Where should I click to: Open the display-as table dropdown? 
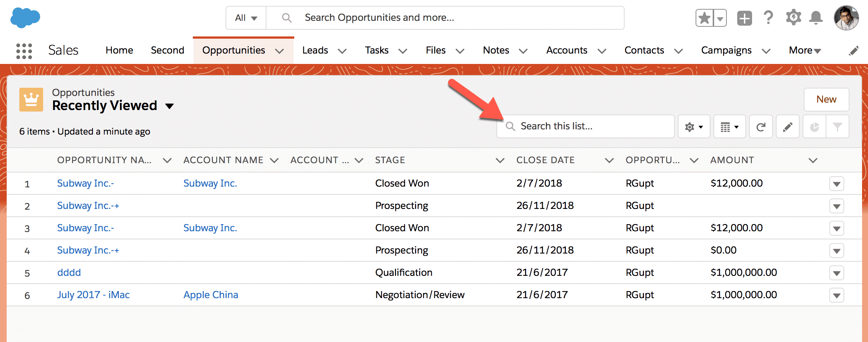[729, 127]
